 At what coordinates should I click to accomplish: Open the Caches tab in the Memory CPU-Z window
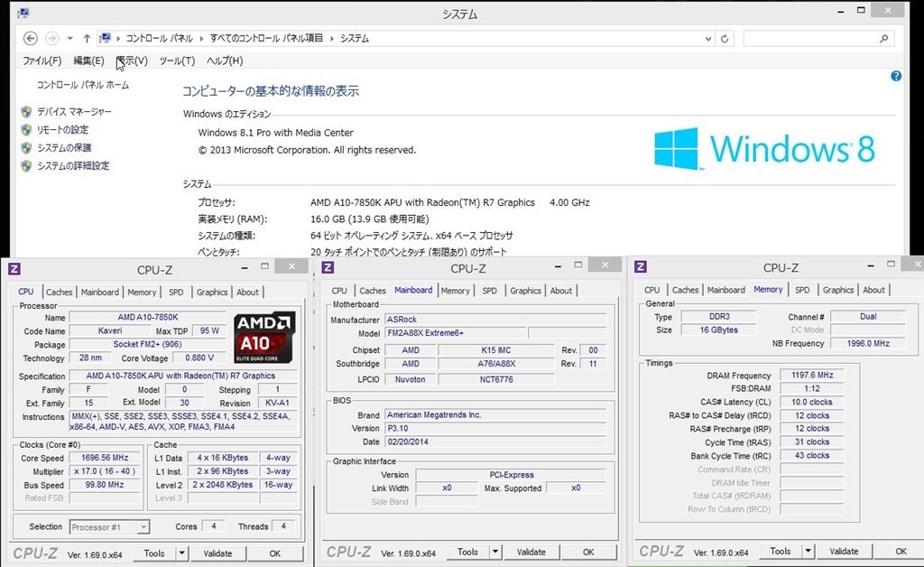point(685,290)
